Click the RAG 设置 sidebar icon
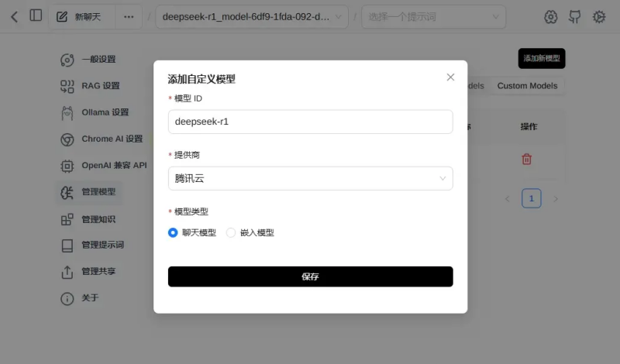Image resolution: width=620 pixels, height=364 pixels. click(x=67, y=87)
